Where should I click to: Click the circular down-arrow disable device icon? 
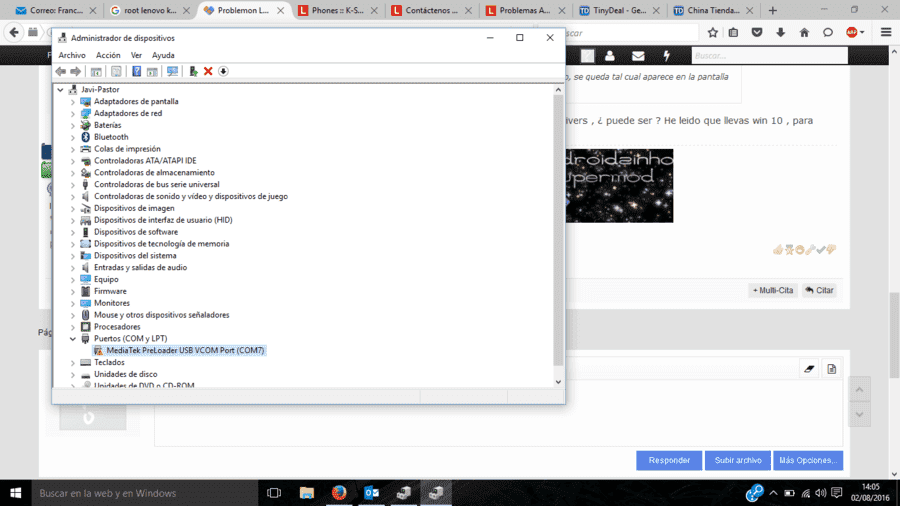coord(223,71)
